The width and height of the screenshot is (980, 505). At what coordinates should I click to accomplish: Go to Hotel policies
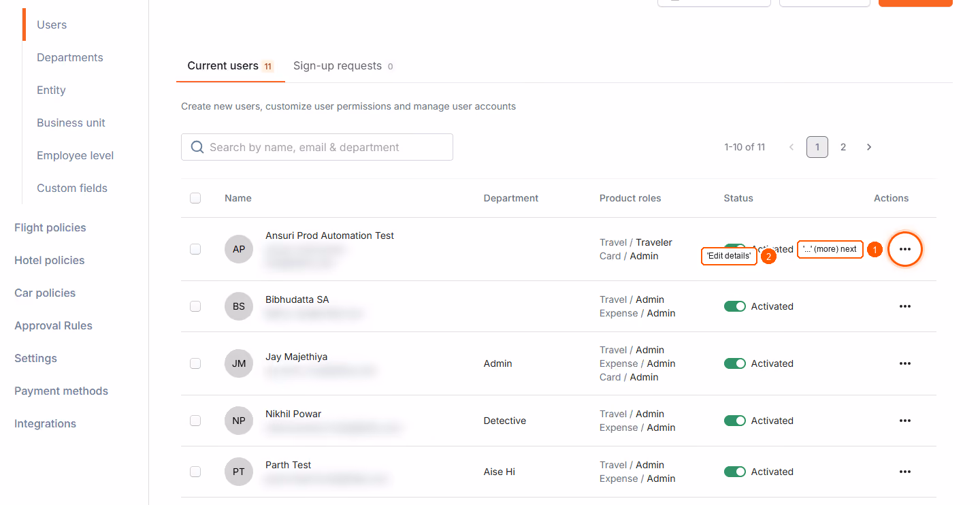click(x=50, y=260)
